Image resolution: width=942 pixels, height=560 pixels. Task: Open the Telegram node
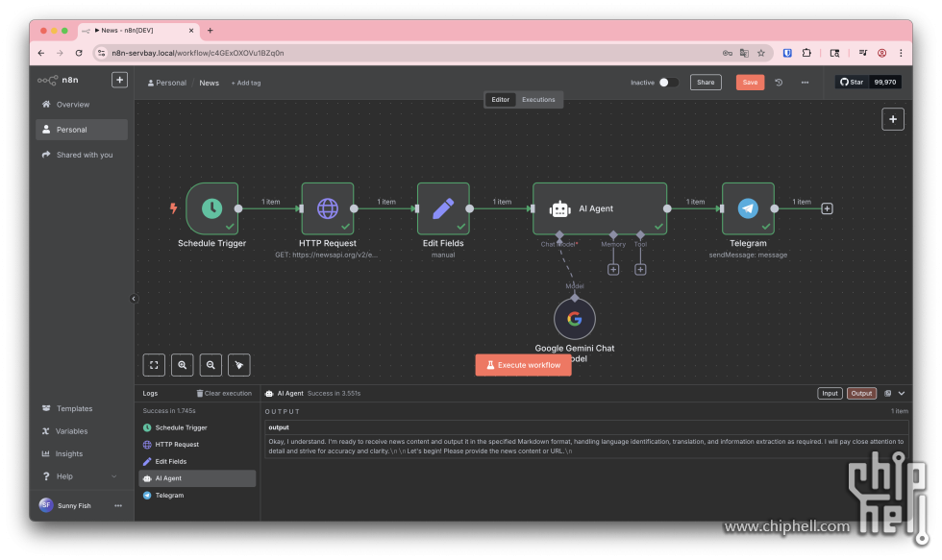tap(748, 208)
